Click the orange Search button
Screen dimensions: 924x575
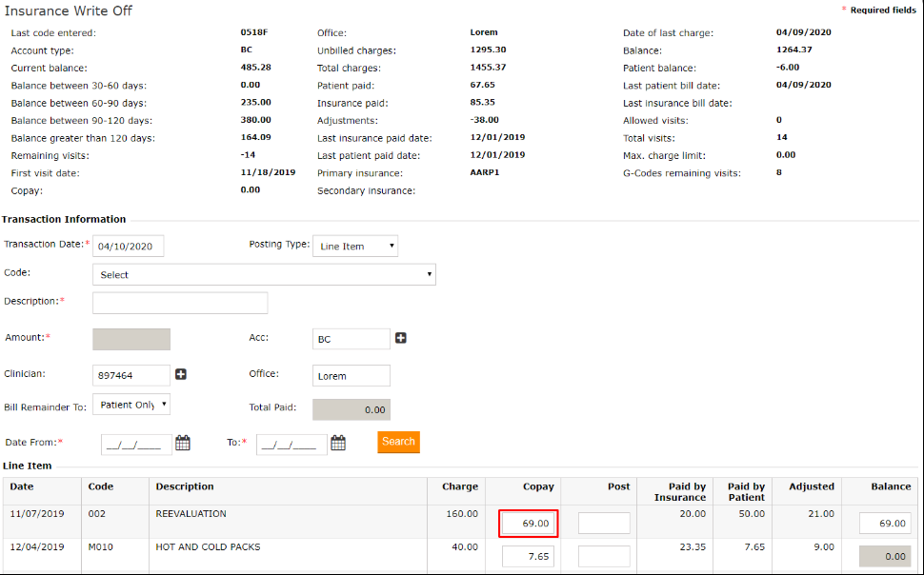point(398,442)
